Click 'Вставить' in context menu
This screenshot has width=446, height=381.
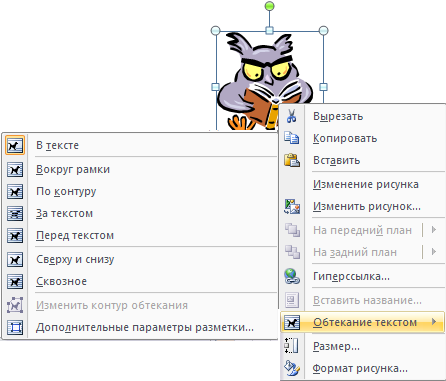[x=363, y=160]
